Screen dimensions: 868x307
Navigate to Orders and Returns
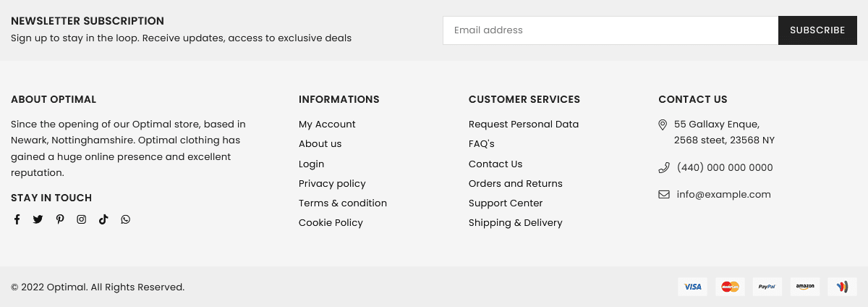click(x=515, y=184)
